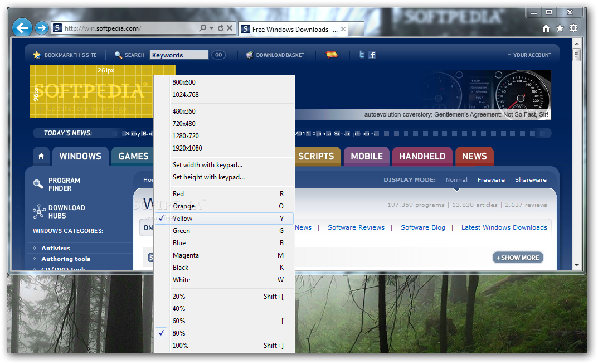Open the Software Reviews link
This screenshot has height=364, width=598.
pyautogui.click(x=356, y=227)
